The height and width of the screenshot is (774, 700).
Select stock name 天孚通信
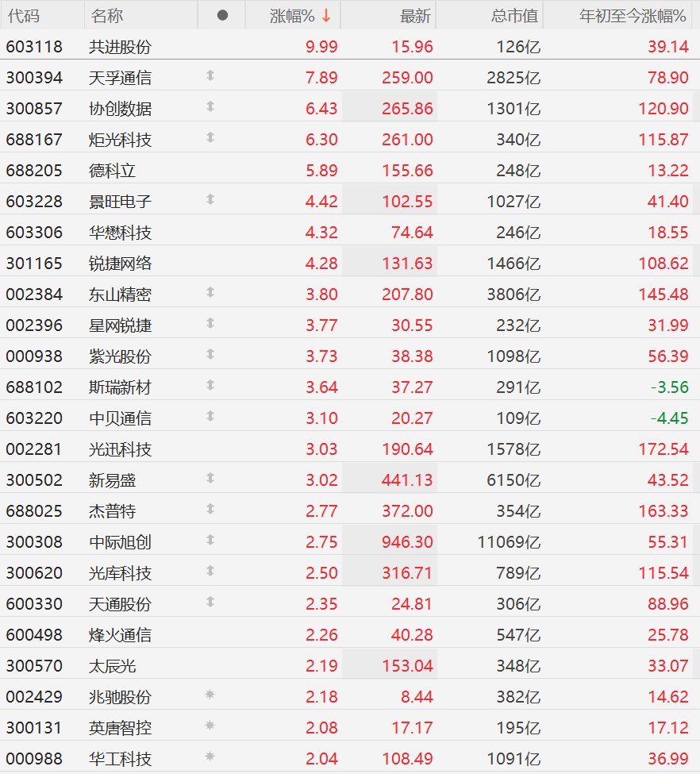[120, 78]
